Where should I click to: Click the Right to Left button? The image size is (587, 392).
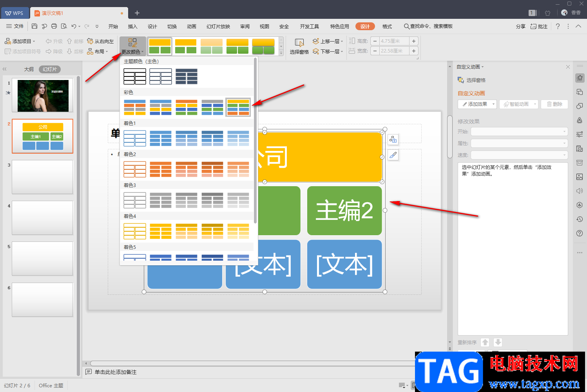[100, 41]
